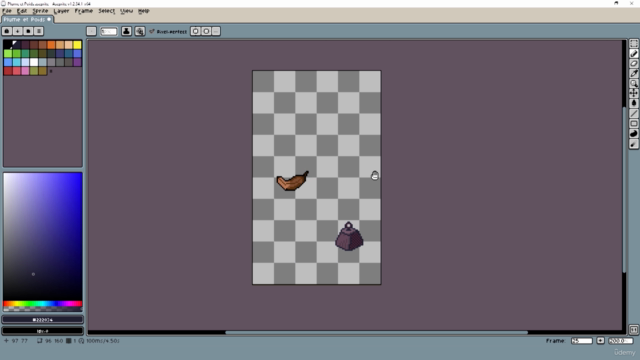Click the brush size input field
The height and width of the screenshot is (360, 640).
pos(109,31)
